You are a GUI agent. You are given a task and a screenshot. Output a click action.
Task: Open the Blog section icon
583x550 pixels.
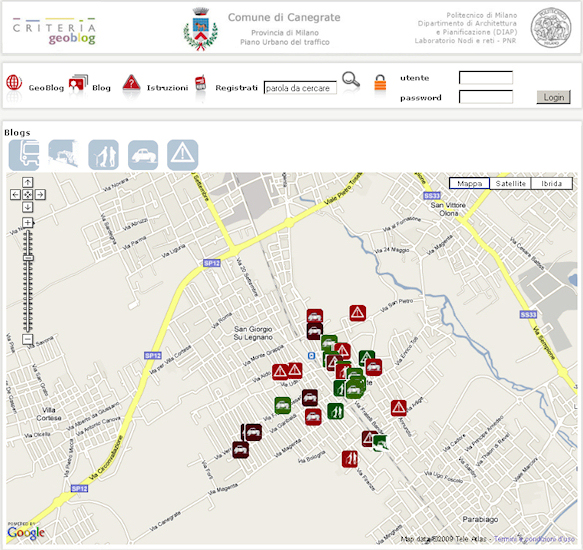[x=78, y=83]
